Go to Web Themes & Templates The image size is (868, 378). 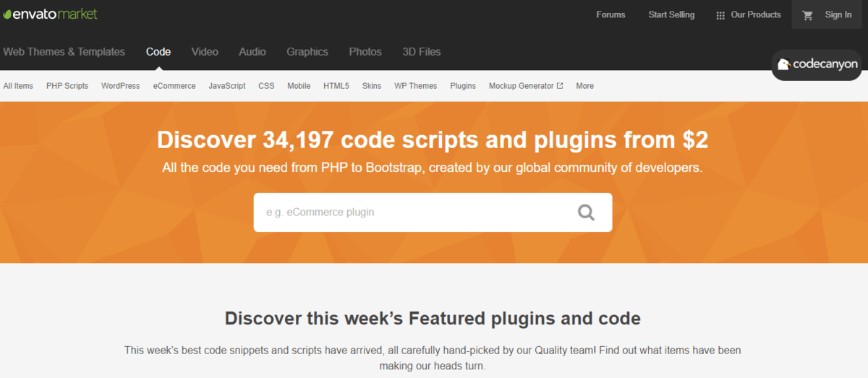pos(64,51)
